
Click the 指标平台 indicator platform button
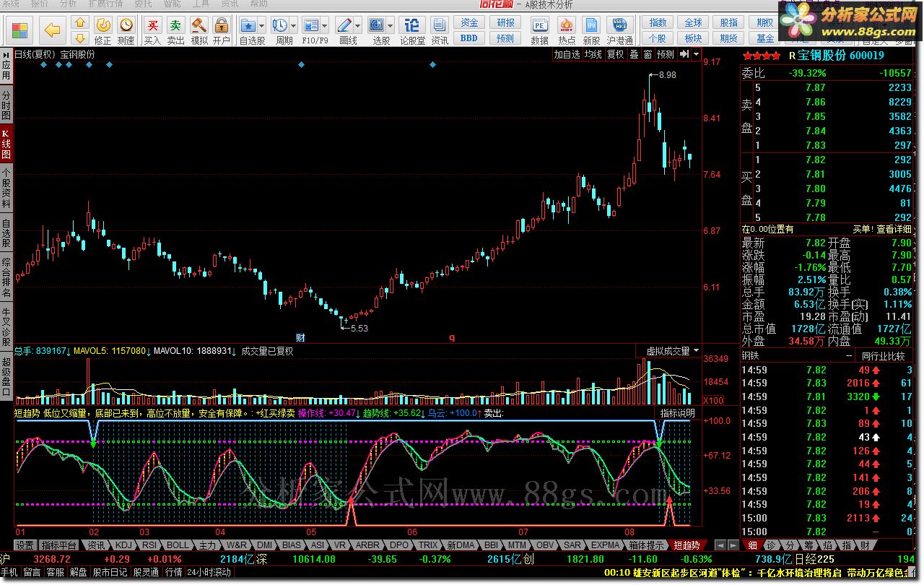click(58, 545)
